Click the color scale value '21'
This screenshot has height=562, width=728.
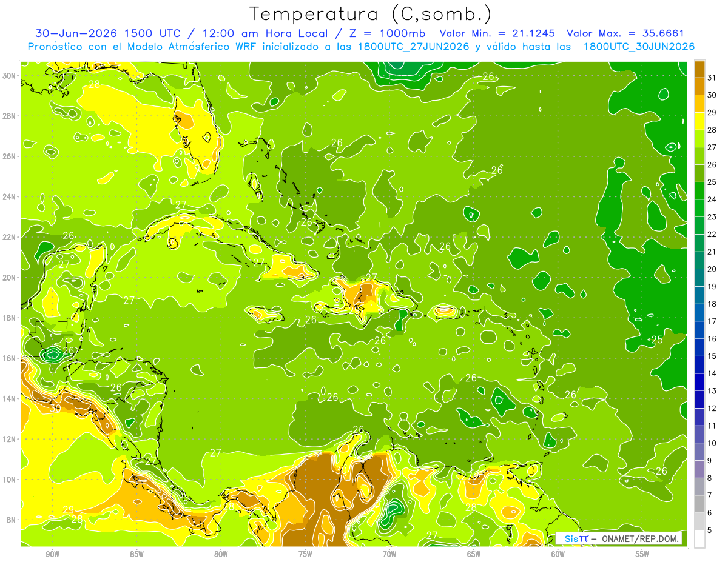click(x=712, y=252)
